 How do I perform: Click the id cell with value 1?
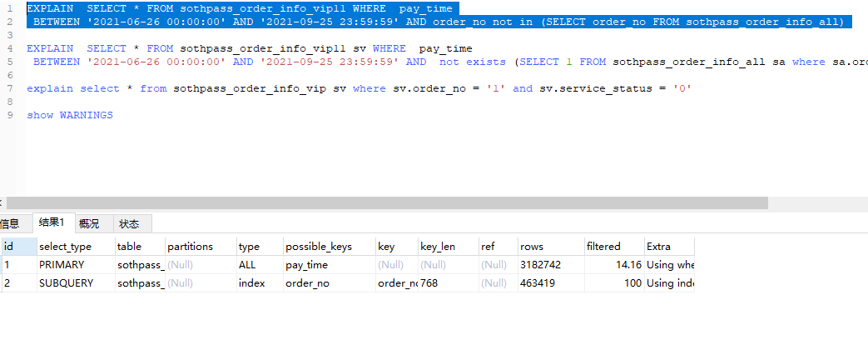tap(19, 264)
